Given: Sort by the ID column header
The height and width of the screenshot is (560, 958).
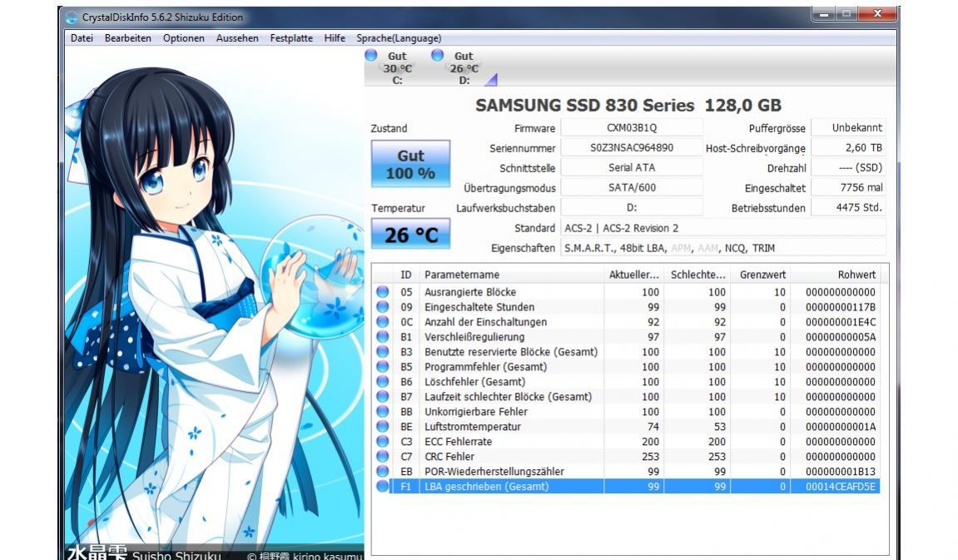Looking at the screenshot, I should [x=405, y=275].
